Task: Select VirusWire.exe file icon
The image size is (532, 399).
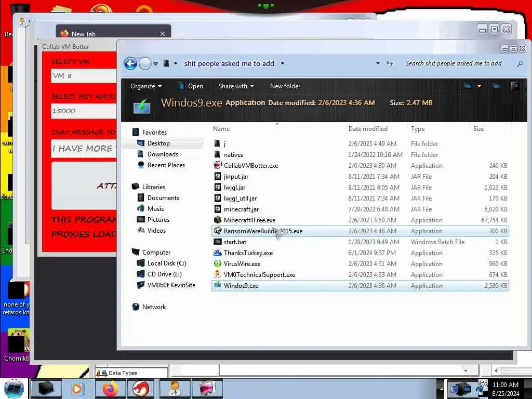Action: click(x=217, y=263)
